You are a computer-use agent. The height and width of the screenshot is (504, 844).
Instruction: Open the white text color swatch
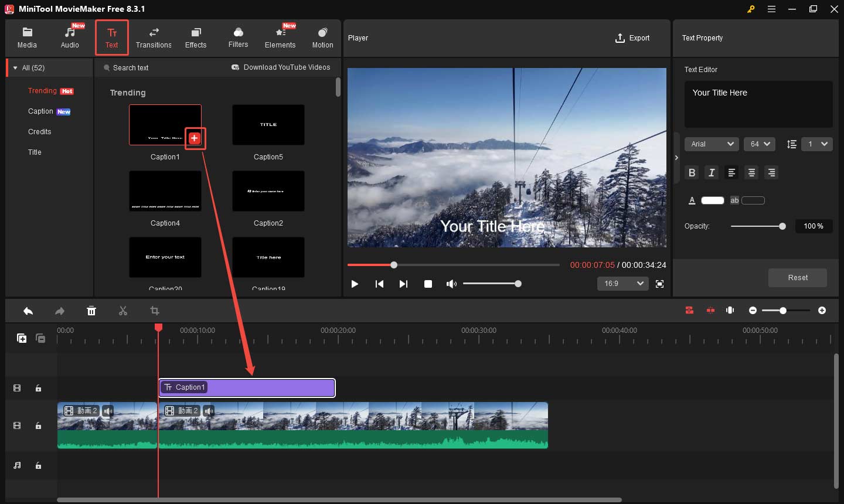713,200
